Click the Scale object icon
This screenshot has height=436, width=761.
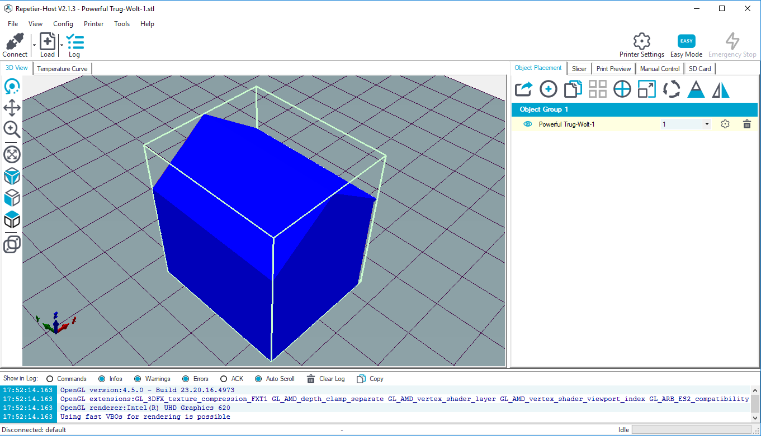(x=646, y=89)
